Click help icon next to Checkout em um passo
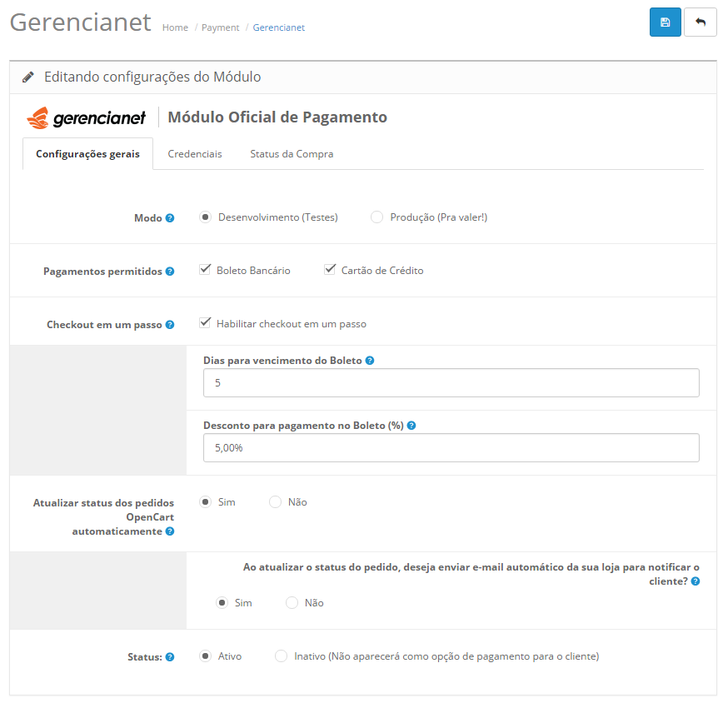Viewport: 728px width, 703px height. tap(170, 325)
